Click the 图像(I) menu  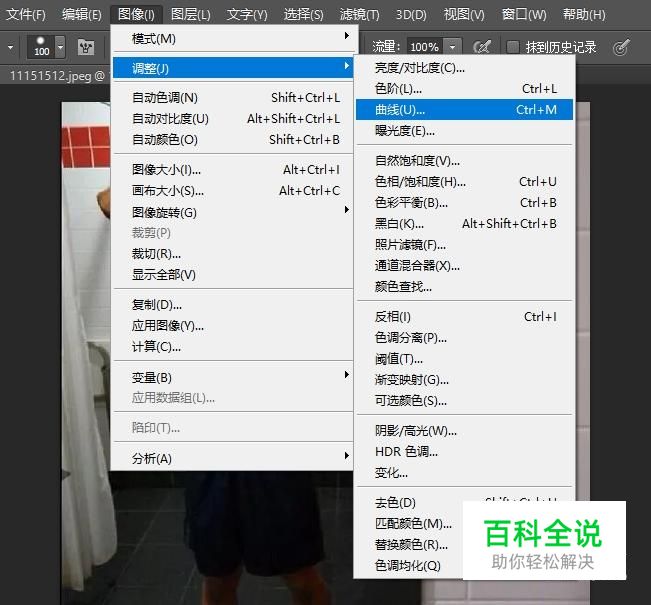(136, 15)
